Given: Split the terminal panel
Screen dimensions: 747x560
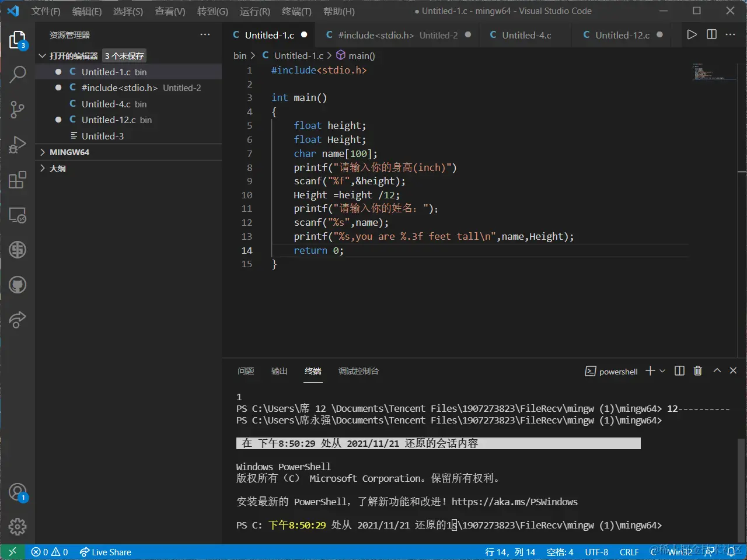Looking at the screenshot, I should pos(679,371).
